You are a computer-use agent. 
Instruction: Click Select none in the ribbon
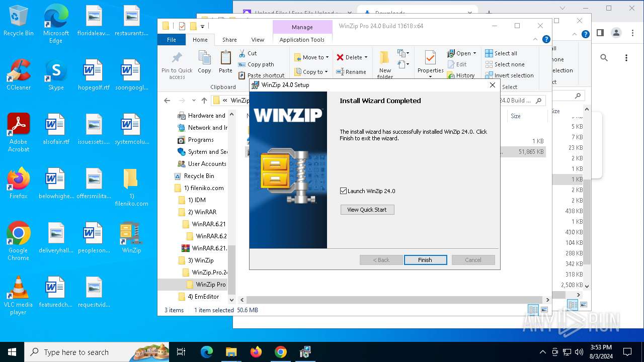[x=505, y=64]
